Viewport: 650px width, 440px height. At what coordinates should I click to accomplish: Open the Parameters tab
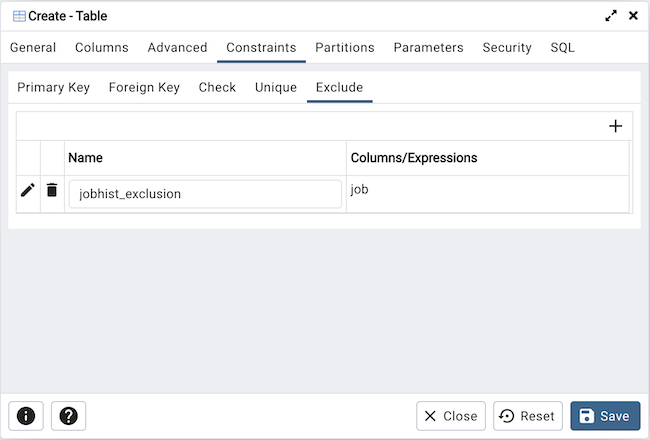(x=428, y=47)
